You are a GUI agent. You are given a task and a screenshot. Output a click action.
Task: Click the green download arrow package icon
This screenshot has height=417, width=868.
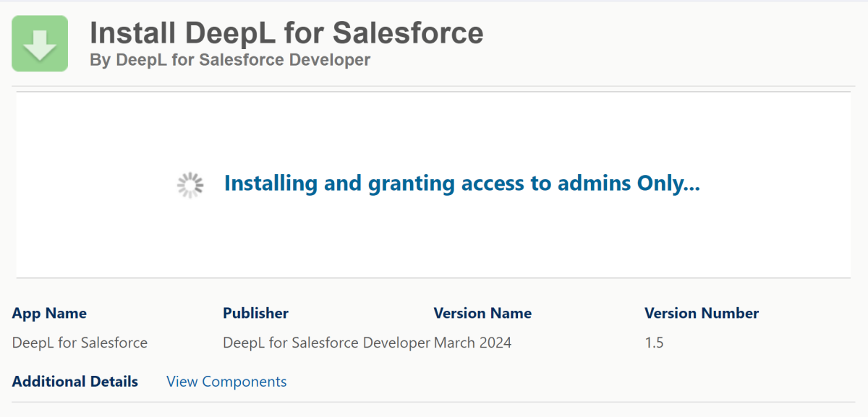click(x=40, y=43)
